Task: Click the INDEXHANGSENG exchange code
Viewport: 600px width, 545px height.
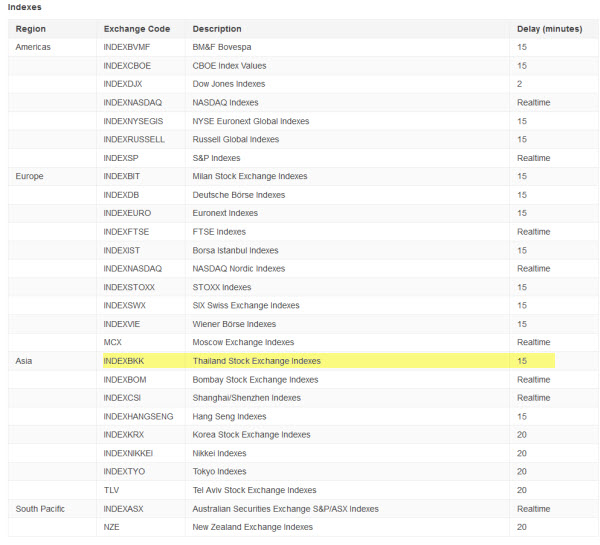Action: [138, 416]
